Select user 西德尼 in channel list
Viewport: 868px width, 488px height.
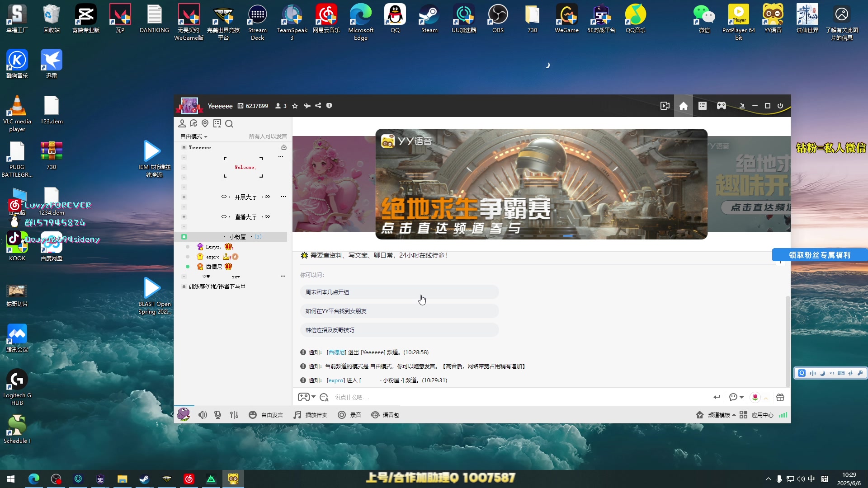214,267
